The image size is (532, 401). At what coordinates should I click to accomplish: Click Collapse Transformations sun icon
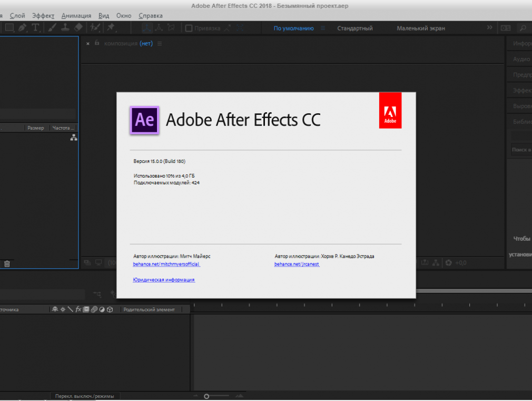[63, 309]
